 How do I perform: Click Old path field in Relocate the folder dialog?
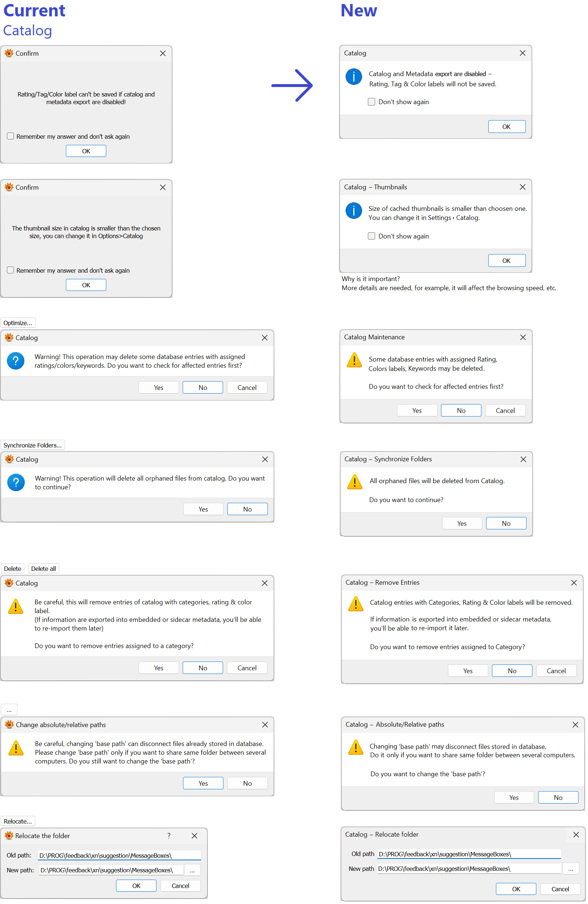[120, 855]
